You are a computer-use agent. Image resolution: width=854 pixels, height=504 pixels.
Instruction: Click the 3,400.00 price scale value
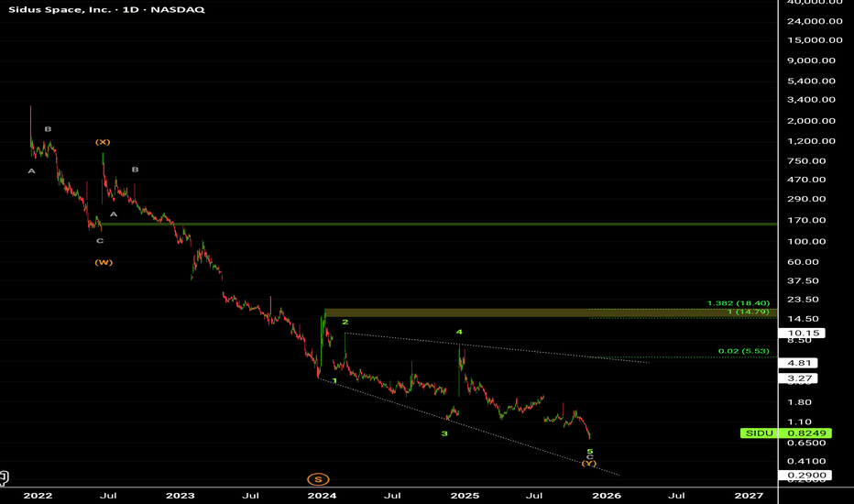tap(812, 100)
